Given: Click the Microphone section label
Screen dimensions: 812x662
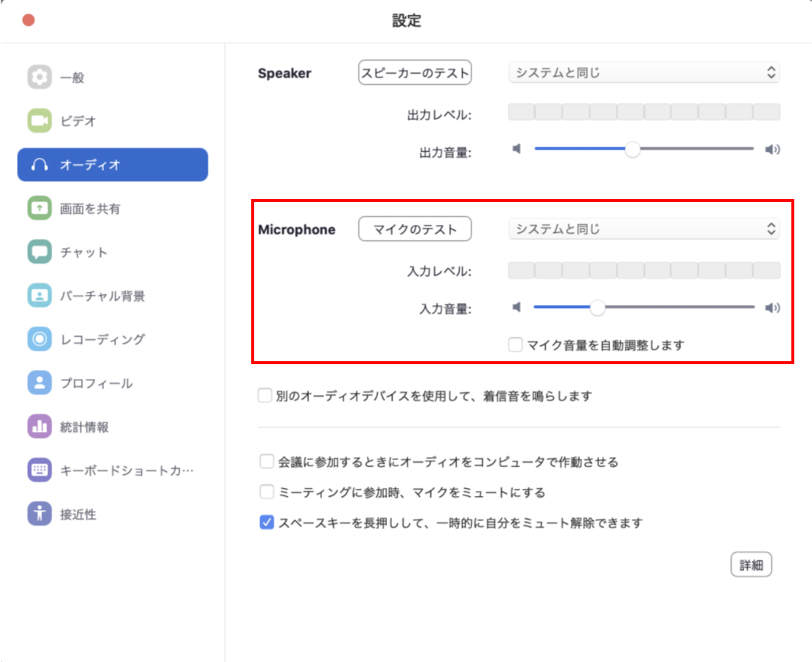Looking at the screenshot, I should 297,229.
